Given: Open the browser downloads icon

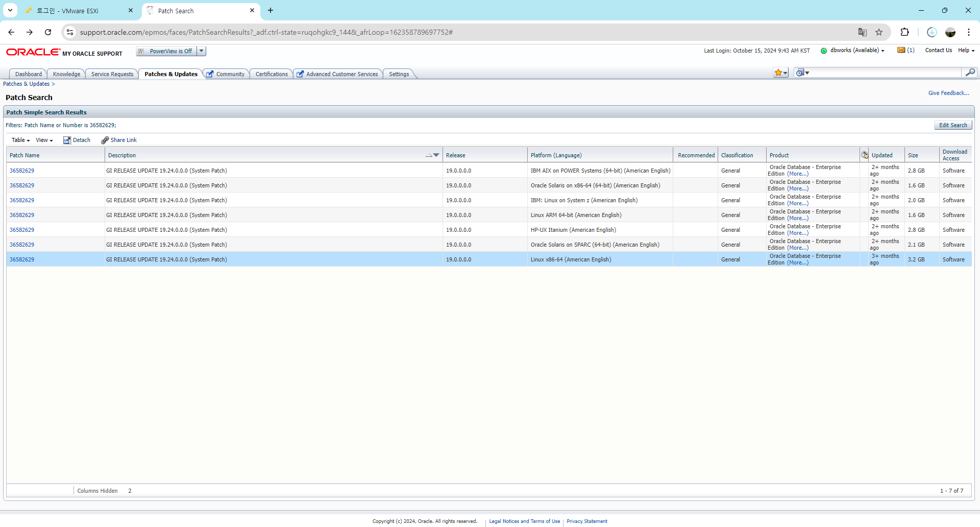Looking at the screenshot, I should click(932, 32).
